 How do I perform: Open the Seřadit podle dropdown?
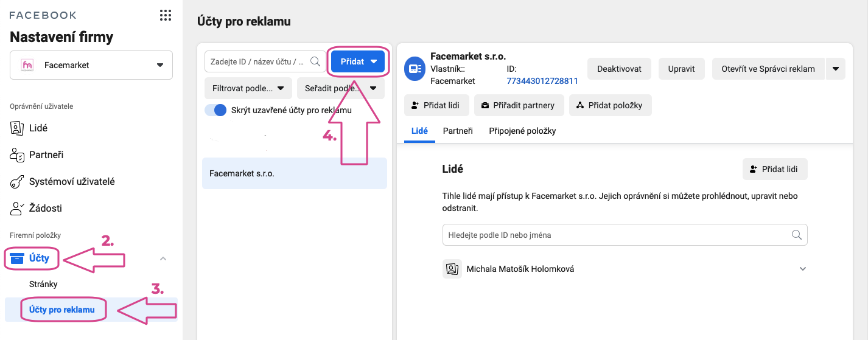[341, 88]
